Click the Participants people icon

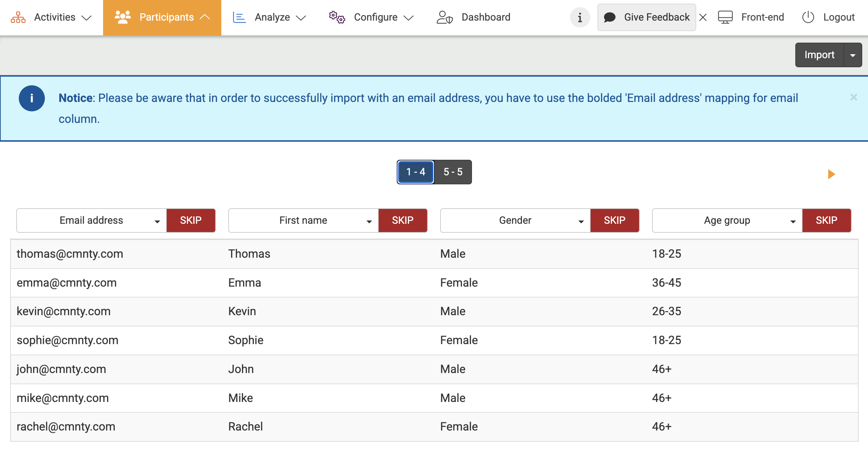click(x=122, y=17)
